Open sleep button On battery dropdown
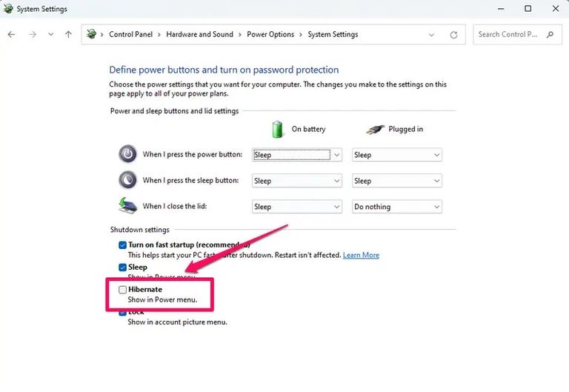This screenshot has width=569, height=392. point(296,181)
